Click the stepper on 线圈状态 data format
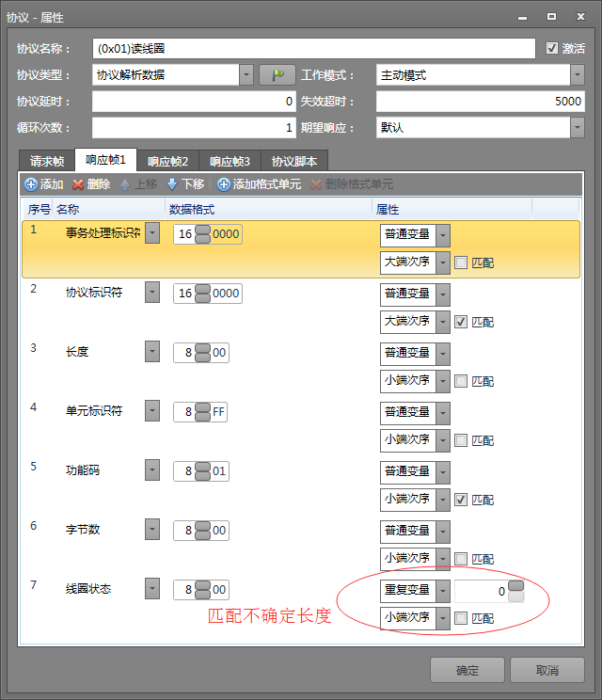The height and width of the screenshot is (700, 602). tap(202, 590)
